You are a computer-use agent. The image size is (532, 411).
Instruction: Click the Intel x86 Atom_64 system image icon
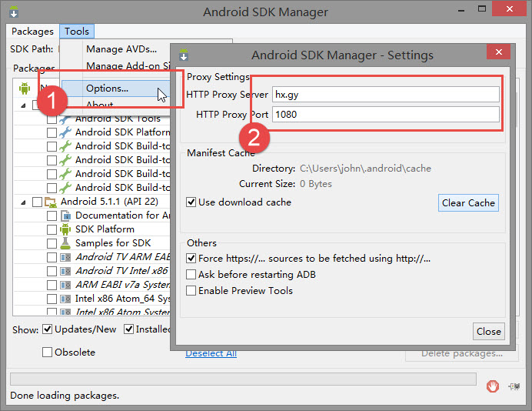65,299
